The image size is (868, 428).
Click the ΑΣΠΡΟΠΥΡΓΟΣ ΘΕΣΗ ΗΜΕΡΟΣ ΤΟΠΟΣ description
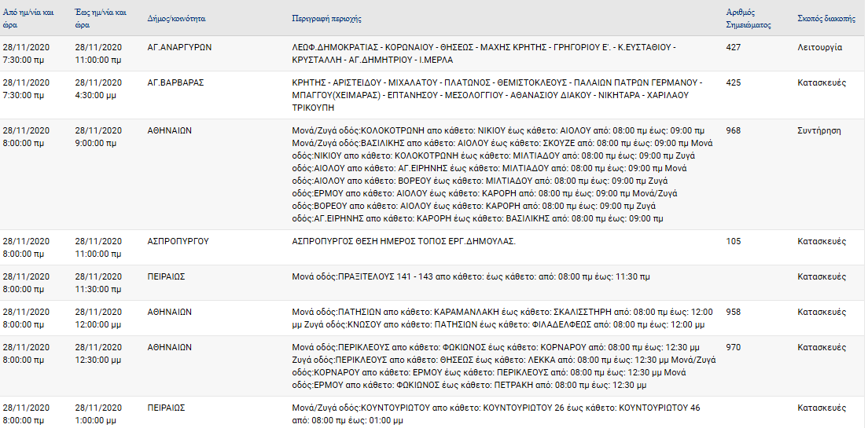pos(403,242)
